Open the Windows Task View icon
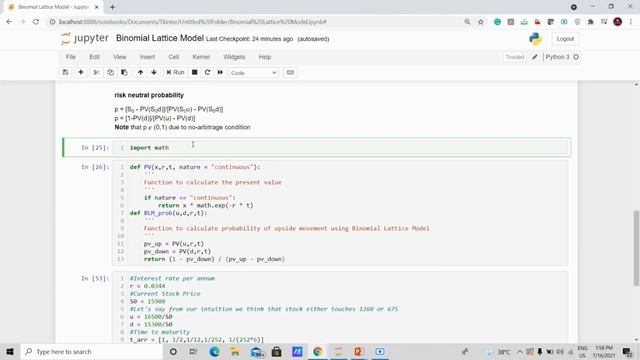The image size is (640, 360). click(x=193, y=351)
